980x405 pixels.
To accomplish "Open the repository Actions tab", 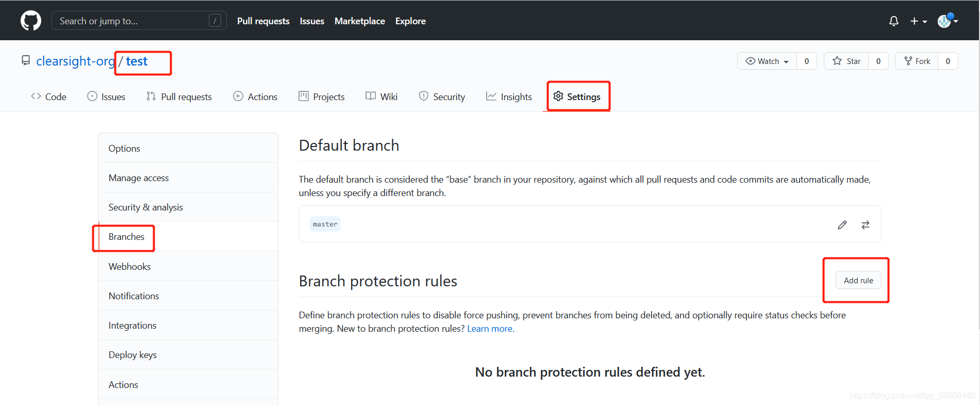I will click(x=255, y=96).
